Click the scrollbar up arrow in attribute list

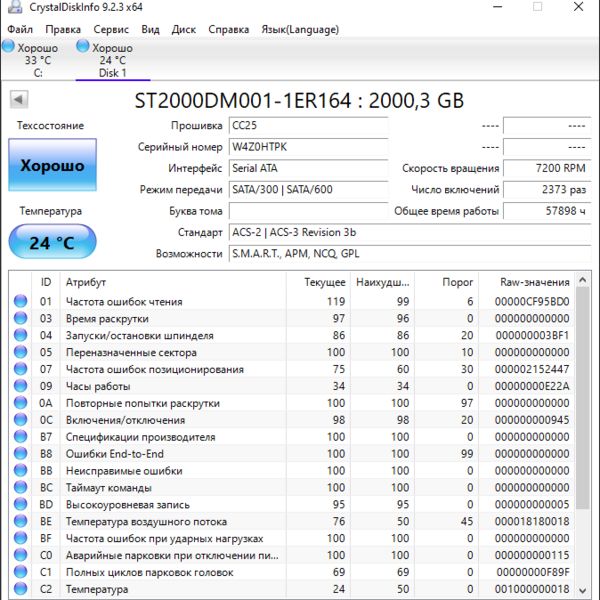pyautogui.click(x=583, y=280)
